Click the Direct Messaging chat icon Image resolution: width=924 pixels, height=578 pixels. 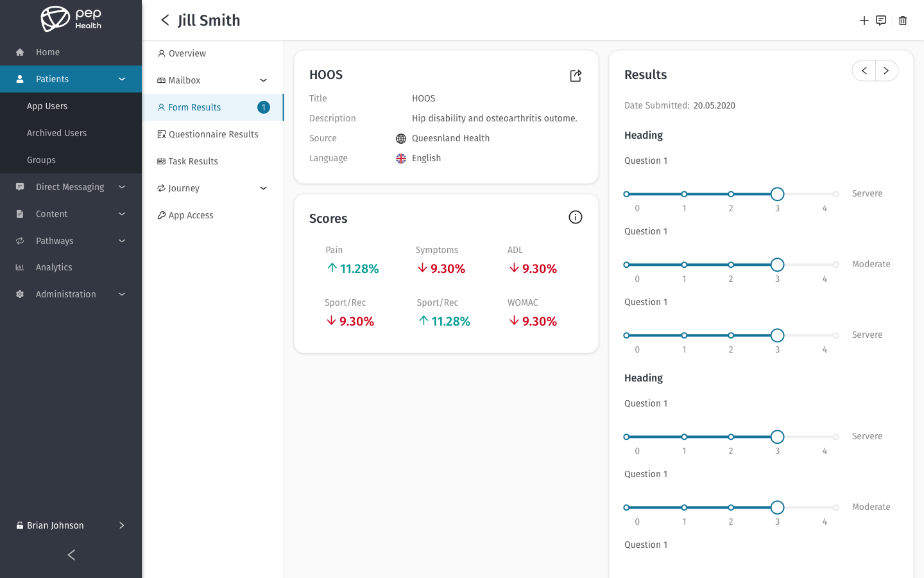pos(20,187)
